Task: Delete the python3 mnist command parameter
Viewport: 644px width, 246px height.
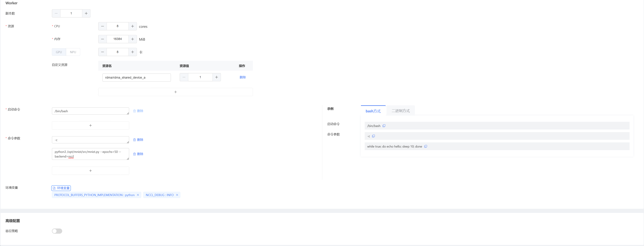Action: point(138,154)
